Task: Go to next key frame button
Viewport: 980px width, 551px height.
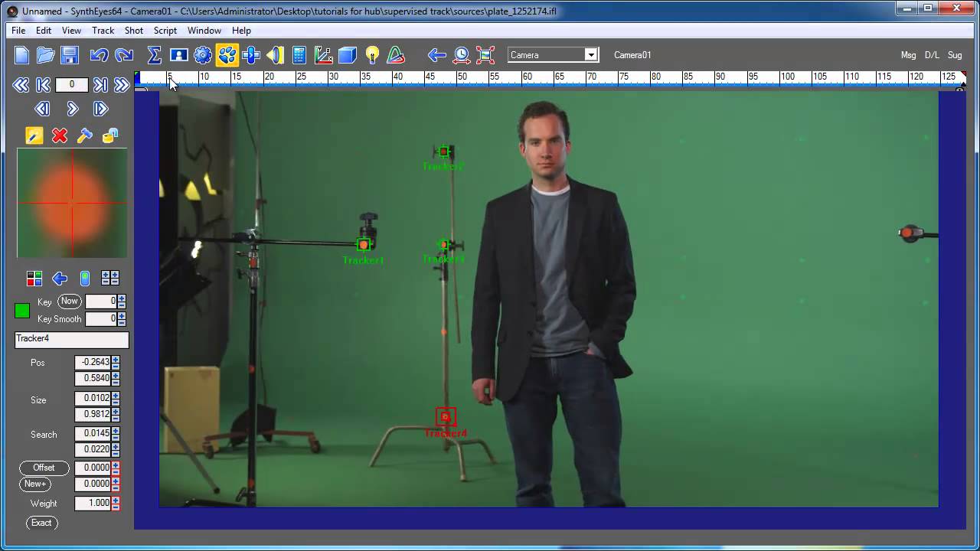Action: click(x=100, y=85)
